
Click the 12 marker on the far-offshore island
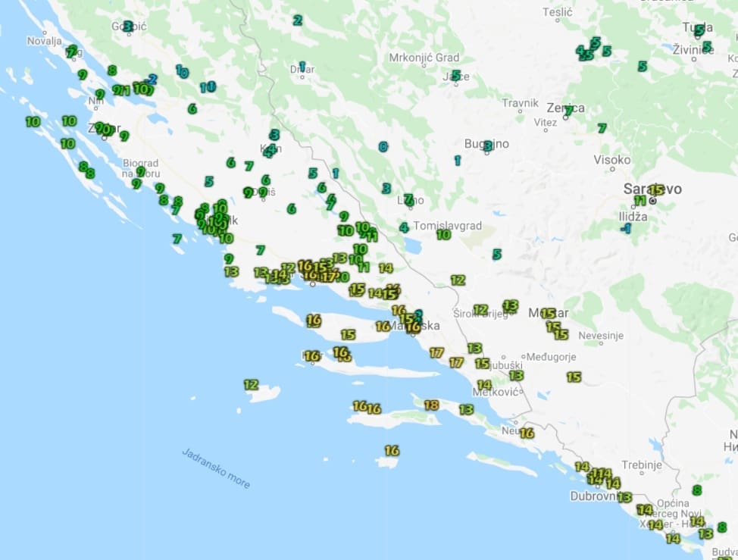pos(251,385)
